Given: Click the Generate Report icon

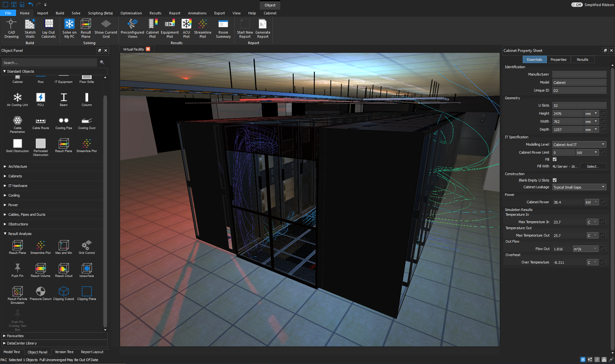Looking at the screenshot, I should pyautogui.click(x=263, y=24).
